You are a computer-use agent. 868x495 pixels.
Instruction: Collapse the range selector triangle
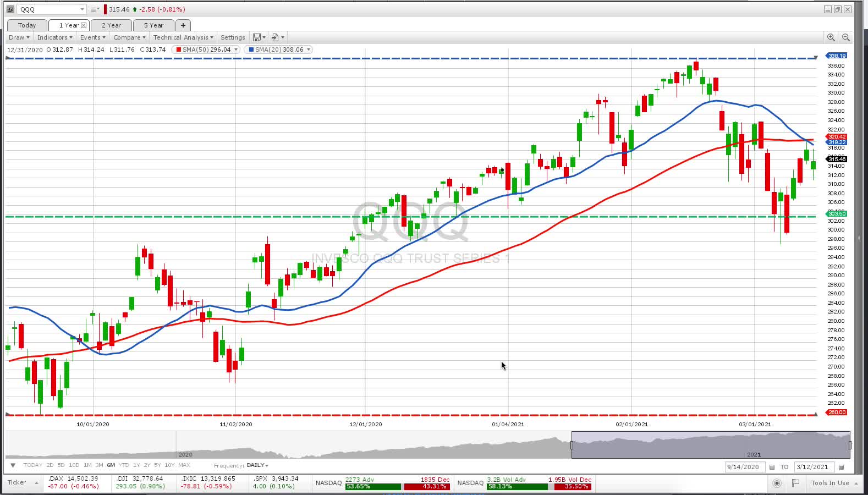point(13,465)
